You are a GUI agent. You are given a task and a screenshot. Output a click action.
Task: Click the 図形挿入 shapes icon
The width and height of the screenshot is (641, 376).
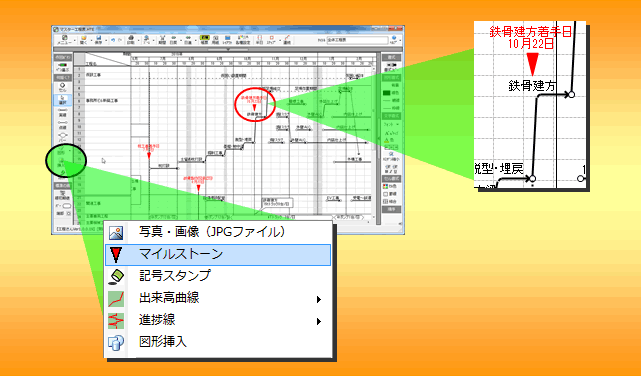[x=116, y=342]
